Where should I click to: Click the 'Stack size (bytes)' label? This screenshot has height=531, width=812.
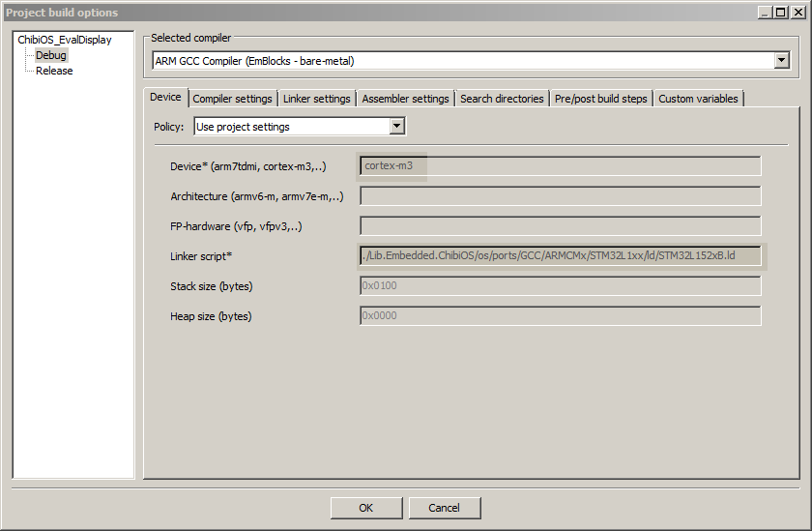click(212, 286)
